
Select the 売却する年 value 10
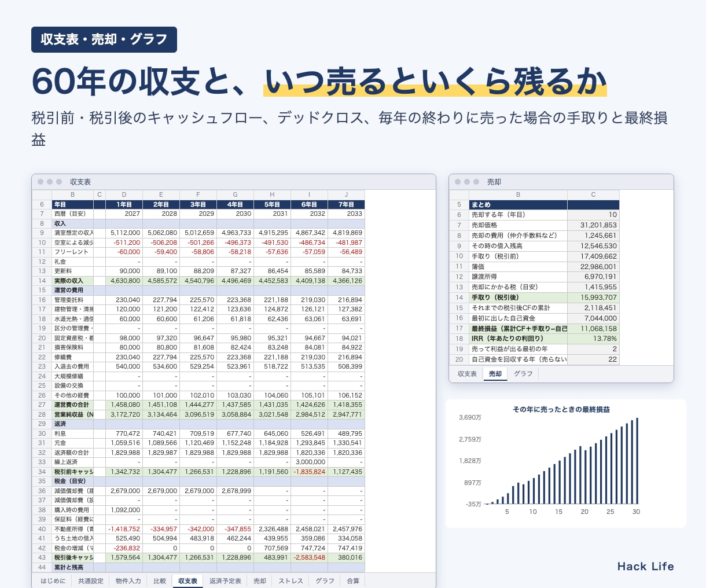point(593,215)
